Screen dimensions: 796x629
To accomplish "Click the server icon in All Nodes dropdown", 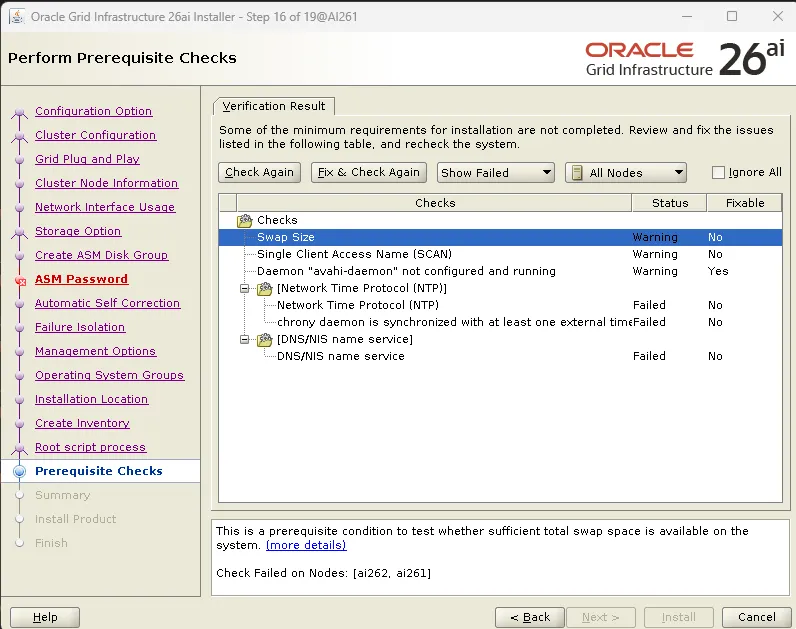I will tap(577, 173).
